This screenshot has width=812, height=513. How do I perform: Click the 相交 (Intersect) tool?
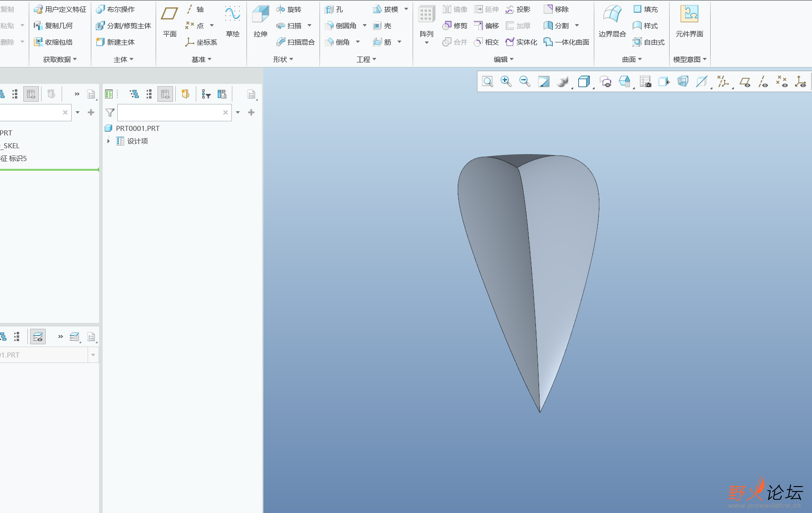pyautogui.click(x=487, y=42)
